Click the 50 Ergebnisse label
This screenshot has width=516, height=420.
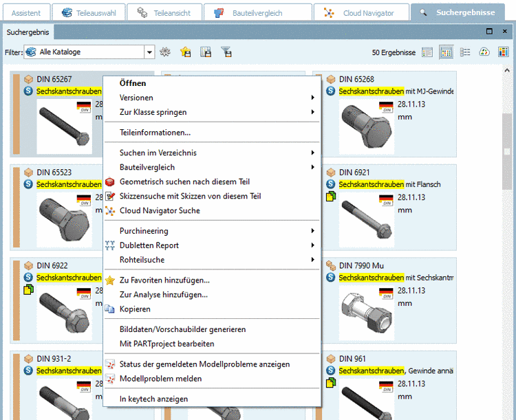(394, 53)
